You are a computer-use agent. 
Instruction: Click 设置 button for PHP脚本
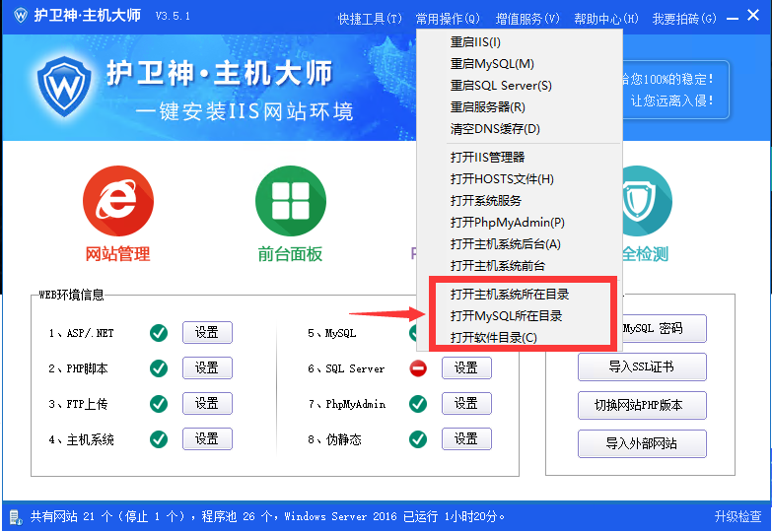[x=206, y=368]
